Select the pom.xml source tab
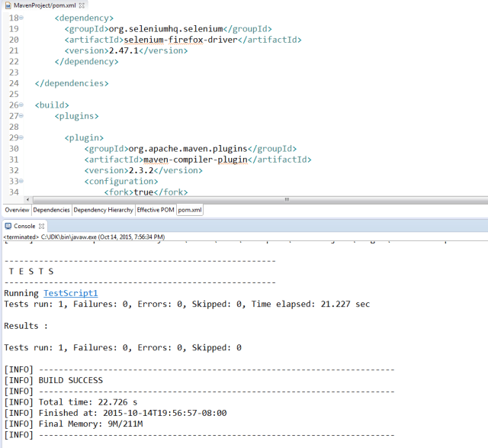The height and width of the screenshot is (448, 488). [x=190, y=210]
